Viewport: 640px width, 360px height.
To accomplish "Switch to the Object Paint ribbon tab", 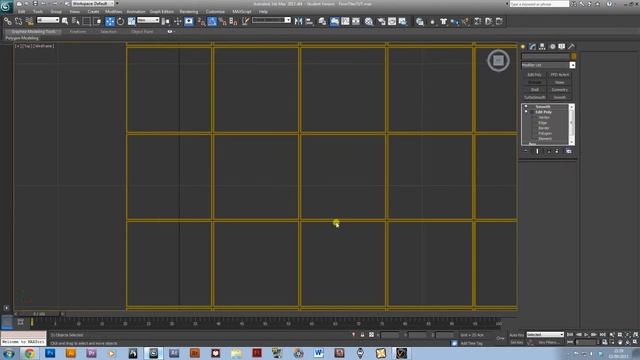I will (142, 31).
